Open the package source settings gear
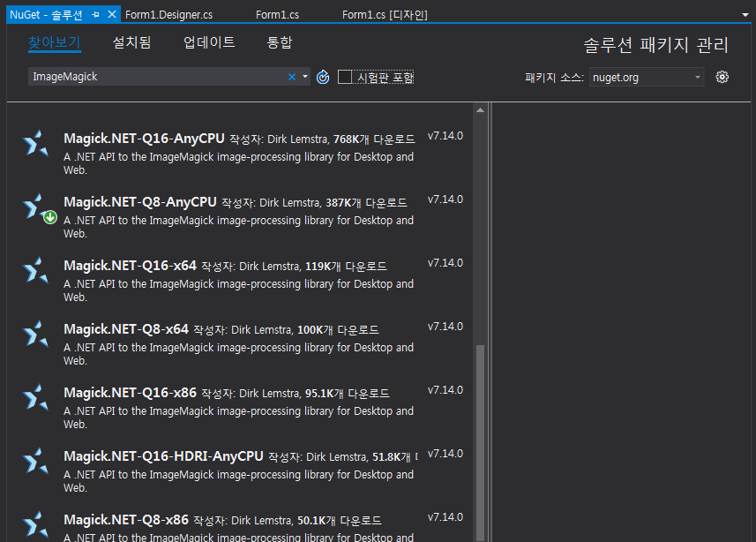This screenshot has width=756, height=542. pyautogui.click(x=722, y=77)
